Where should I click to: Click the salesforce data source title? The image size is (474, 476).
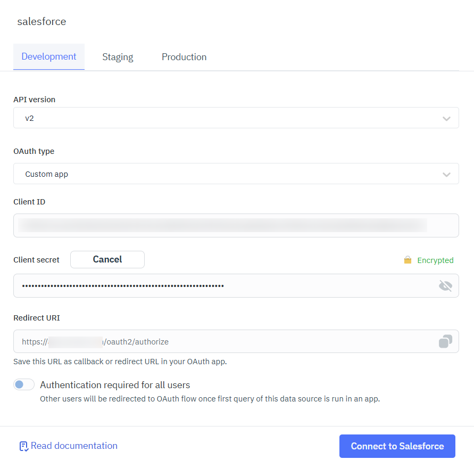pos(42,21)
